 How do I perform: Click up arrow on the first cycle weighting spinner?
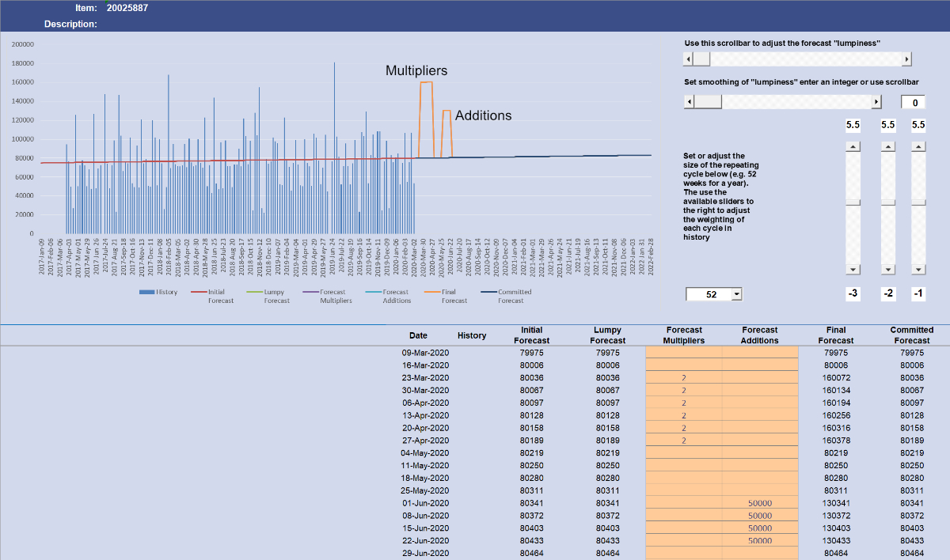tap(853, 146)
